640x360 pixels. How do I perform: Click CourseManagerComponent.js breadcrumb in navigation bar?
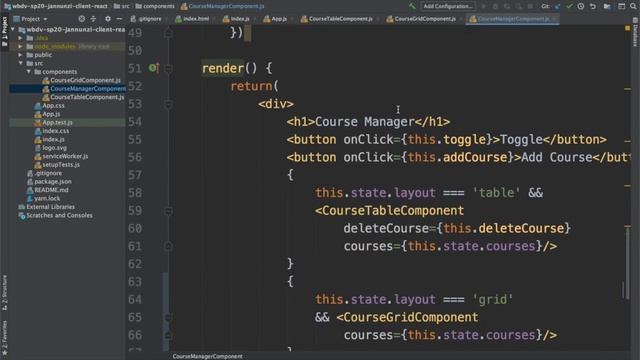[222, 6]
